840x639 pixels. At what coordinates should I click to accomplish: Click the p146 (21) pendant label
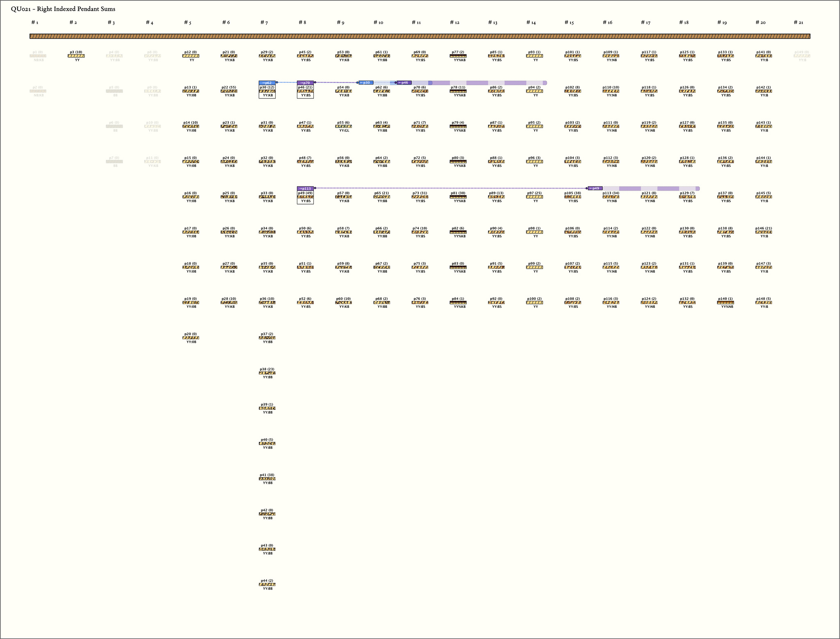pyautogui.click(x=763, y=228)
